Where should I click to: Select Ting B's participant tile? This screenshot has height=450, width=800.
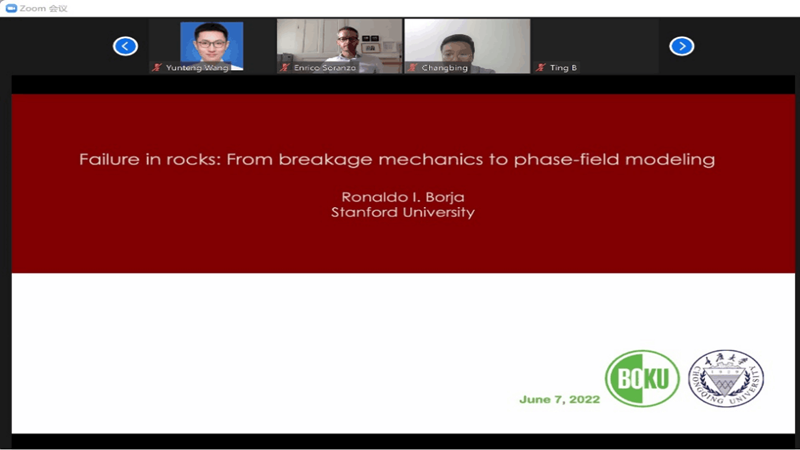tap(595, 46)
